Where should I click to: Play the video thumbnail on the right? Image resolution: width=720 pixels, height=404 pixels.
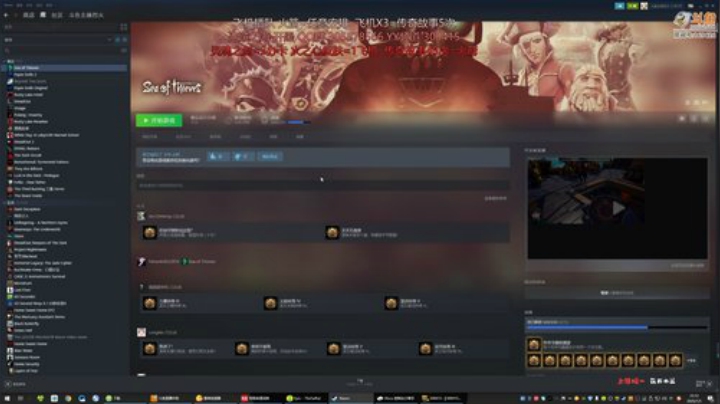618,208
